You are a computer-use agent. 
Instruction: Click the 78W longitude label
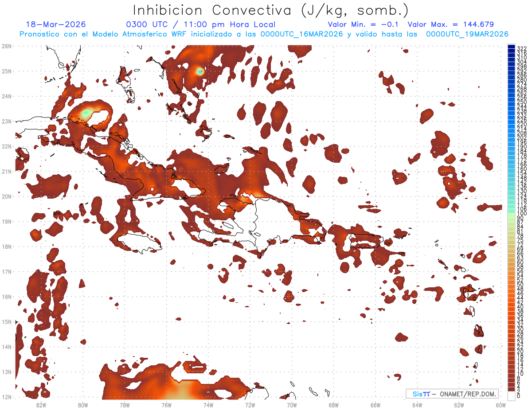tap(125, 405)
